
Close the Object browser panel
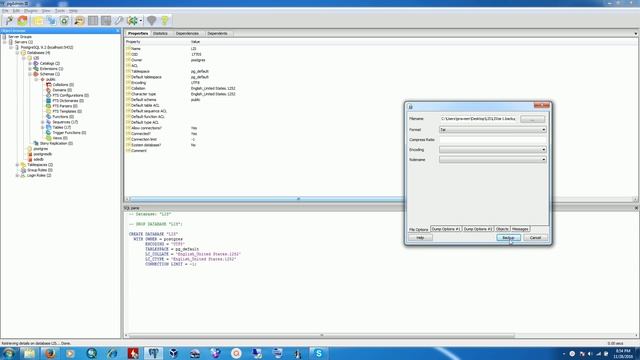coord(118,31)
